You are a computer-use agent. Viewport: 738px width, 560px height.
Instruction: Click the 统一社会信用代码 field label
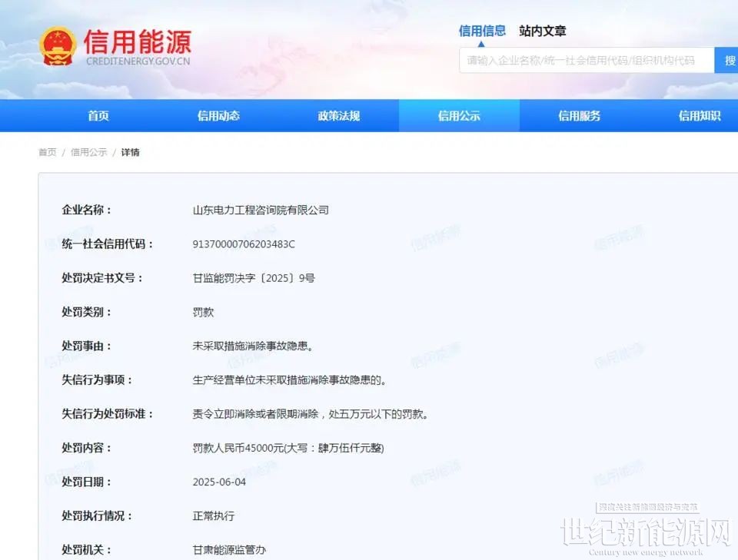(x=108, y=244)
